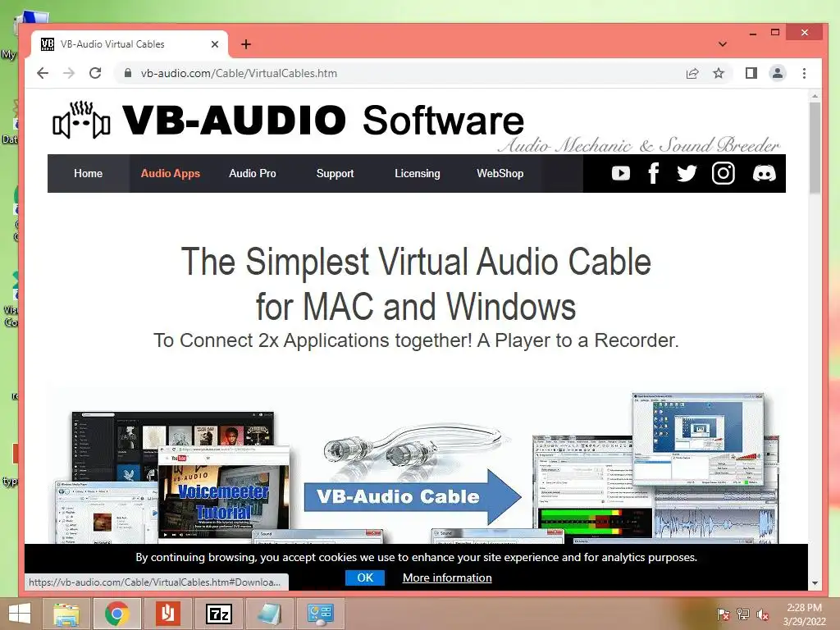Viewport: 840px width, 630px height.
Task: Expand the tab search chevron
Action: click(723, 44)
